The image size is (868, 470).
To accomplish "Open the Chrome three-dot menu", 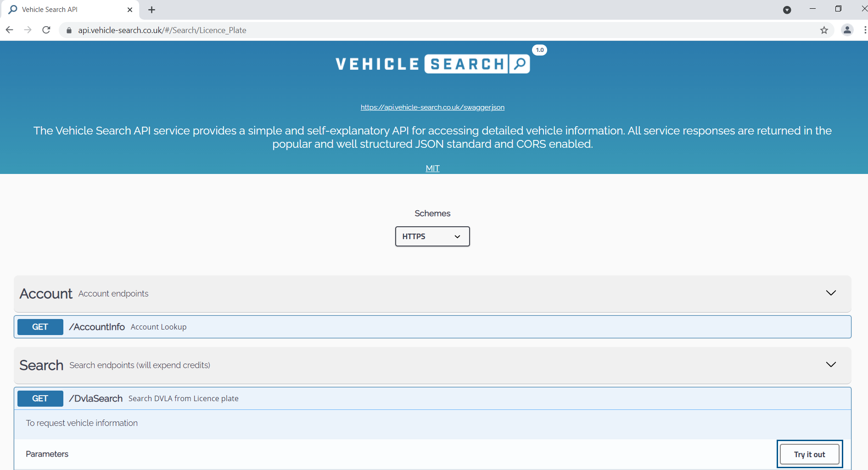I will 866,30.
